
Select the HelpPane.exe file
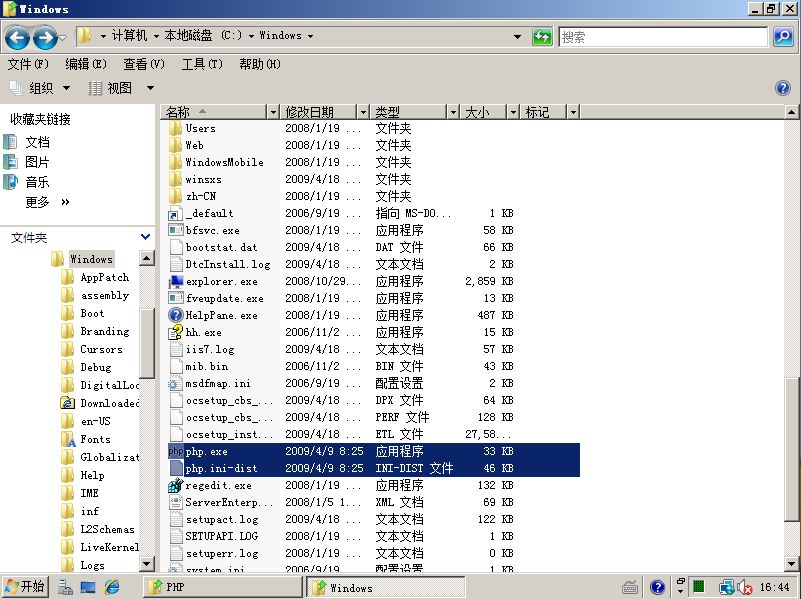[221, 315]
